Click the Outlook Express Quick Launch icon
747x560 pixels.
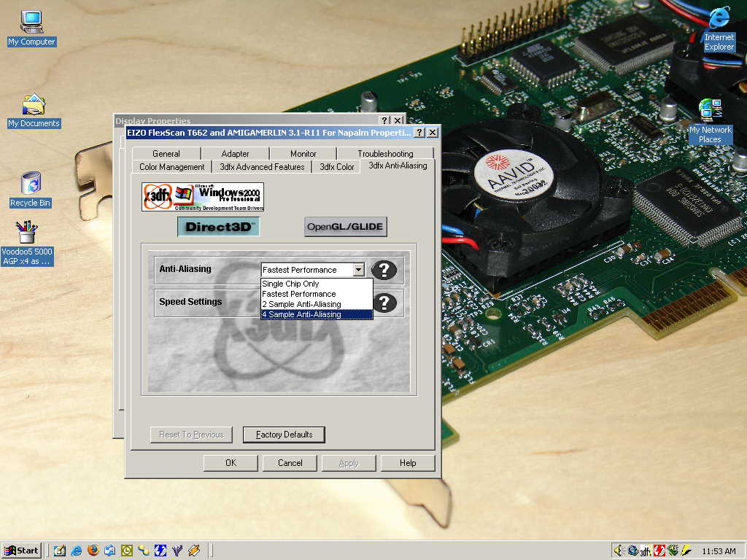click(109, 551)
